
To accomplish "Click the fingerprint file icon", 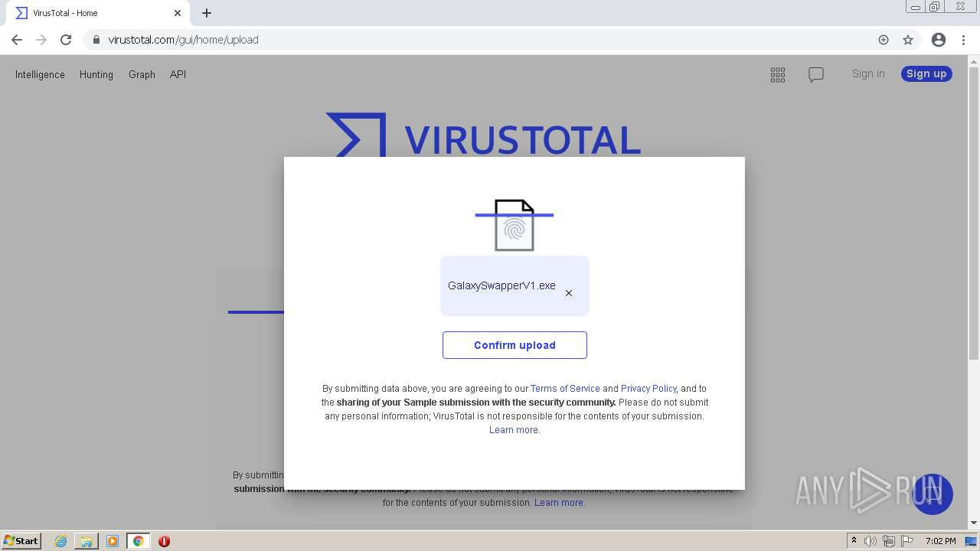I will point(514,225).
